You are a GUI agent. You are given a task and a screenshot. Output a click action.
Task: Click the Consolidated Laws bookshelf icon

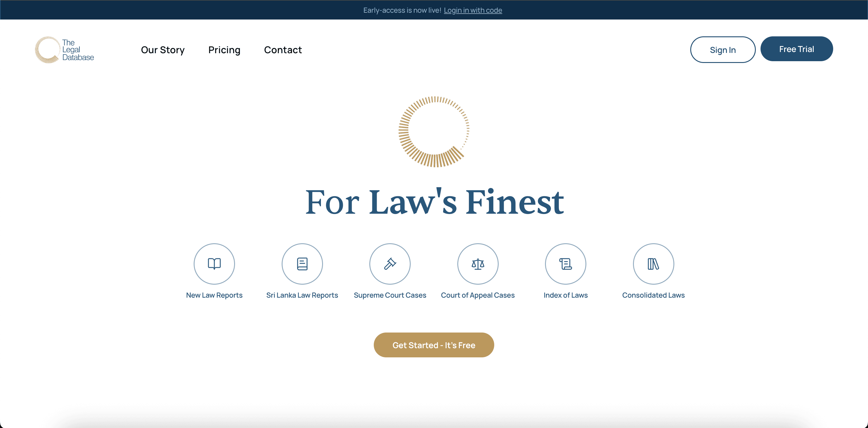click(x=653, y=264)
